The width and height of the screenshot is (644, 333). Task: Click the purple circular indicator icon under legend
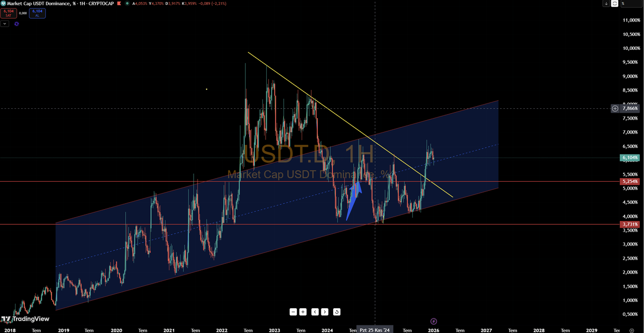pyautogui.click(x=17, y=24)
